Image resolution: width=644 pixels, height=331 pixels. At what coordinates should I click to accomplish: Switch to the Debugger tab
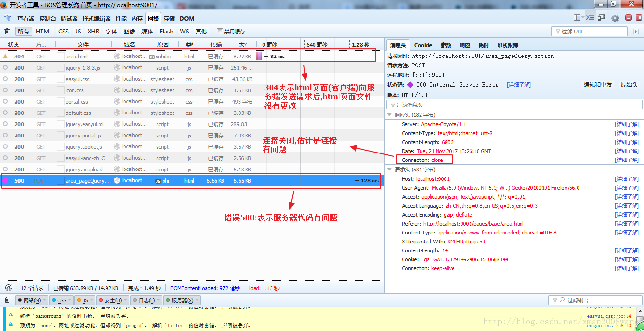pos(69,18)
